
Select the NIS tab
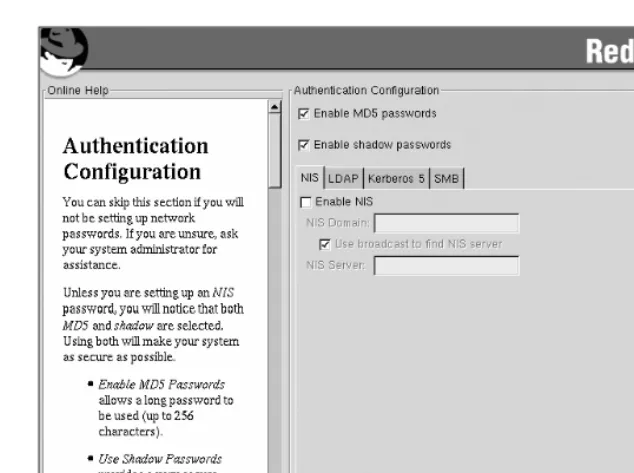coord(310,177)
